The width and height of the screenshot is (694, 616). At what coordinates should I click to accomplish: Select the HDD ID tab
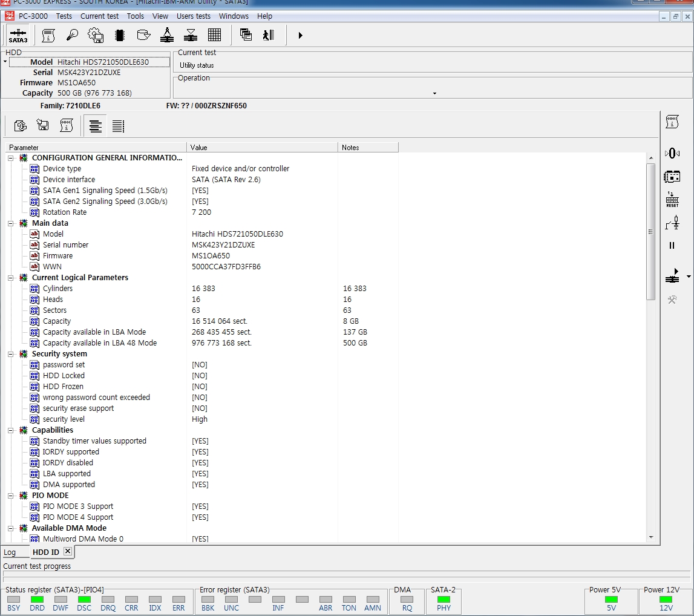click(x=46, y=552)
